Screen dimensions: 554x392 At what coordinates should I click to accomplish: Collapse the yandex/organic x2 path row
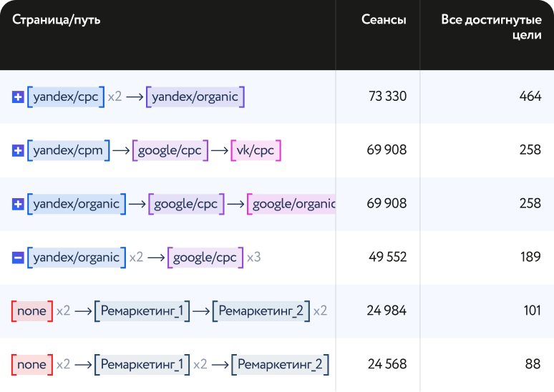pos(18,258)
